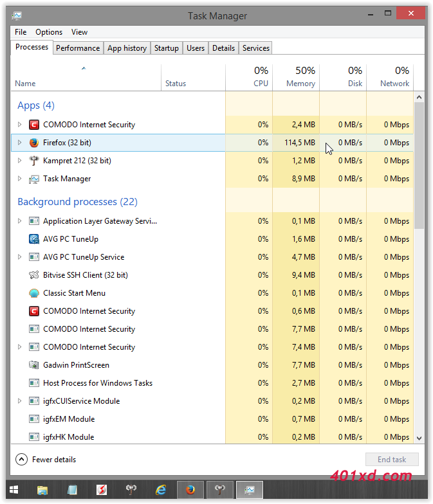Image resolution: width=433 pixels, height=504 pixels.
Task: Switch to the Services tab
Action: tap(256, 48)
